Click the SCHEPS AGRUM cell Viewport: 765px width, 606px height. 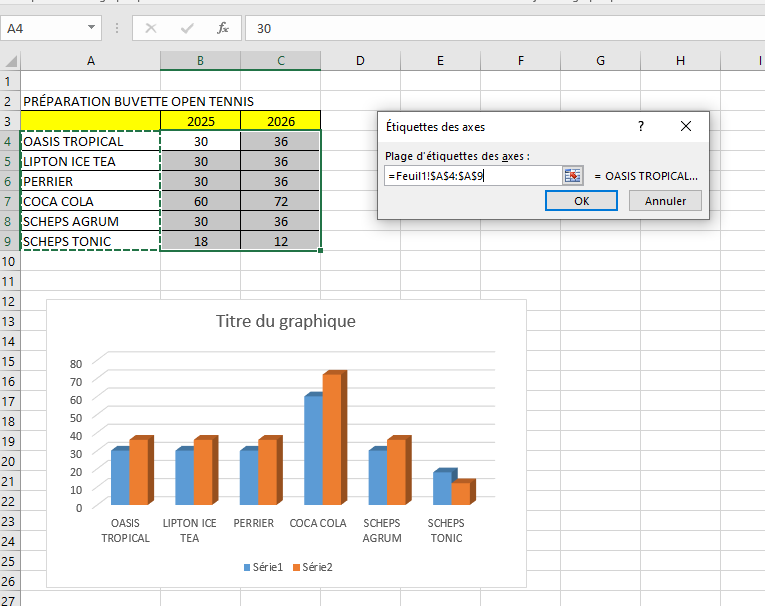click(x=90, y=221)
